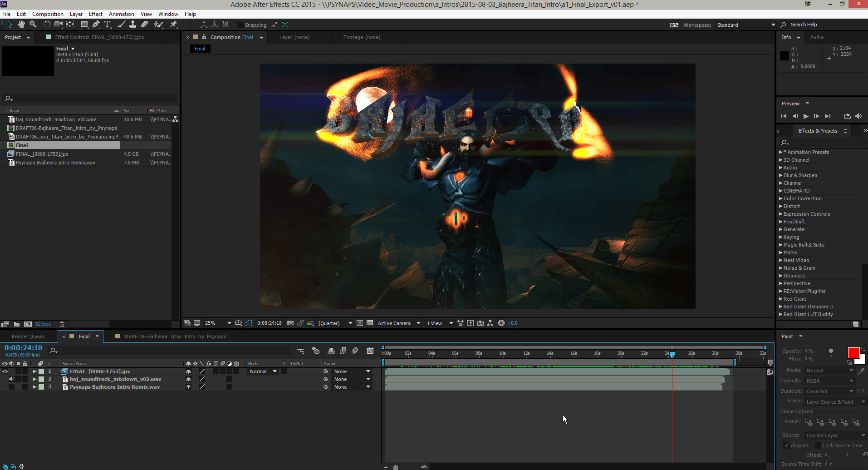The height and width of the screenshot is (470, 868).
Task: Toggle the Lock Source Time checkbox
Action: [818, 445]
